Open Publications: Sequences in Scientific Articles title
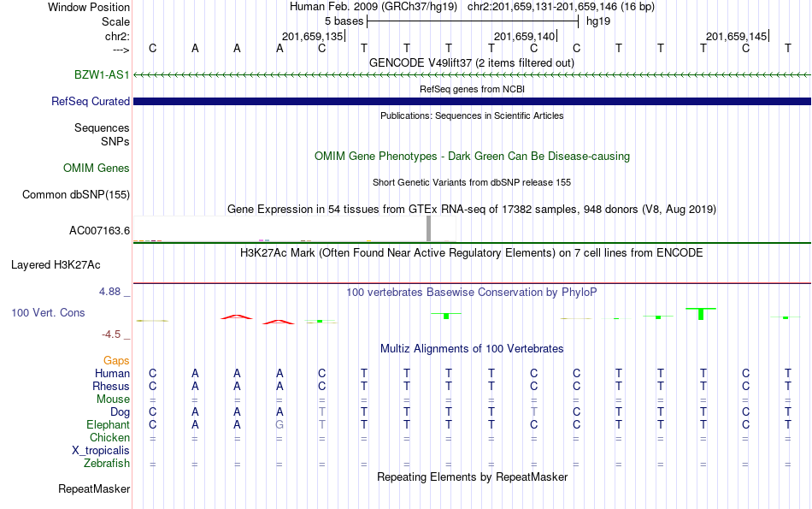The image size is (812, 509). (472, 115)
